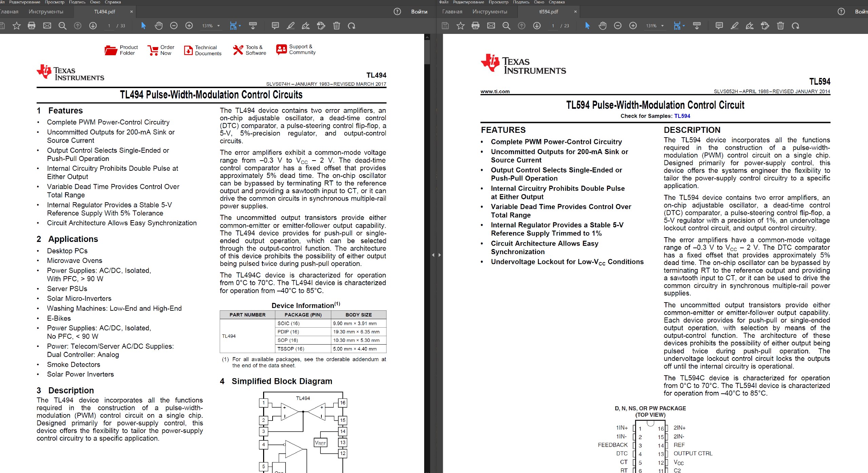Select the tl594.pdf document tab
The width and height of the screenshot is (868, 473).
coord(549,12)
